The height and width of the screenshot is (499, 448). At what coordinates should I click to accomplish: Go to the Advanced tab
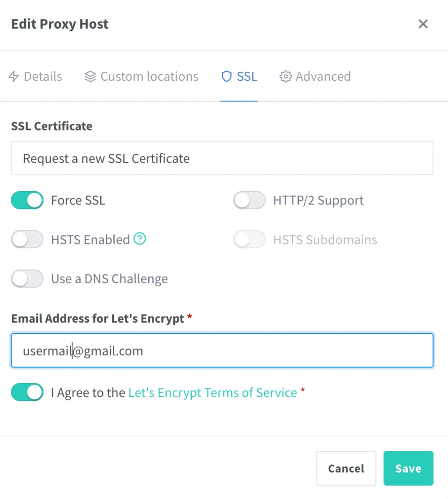(315, 76)
